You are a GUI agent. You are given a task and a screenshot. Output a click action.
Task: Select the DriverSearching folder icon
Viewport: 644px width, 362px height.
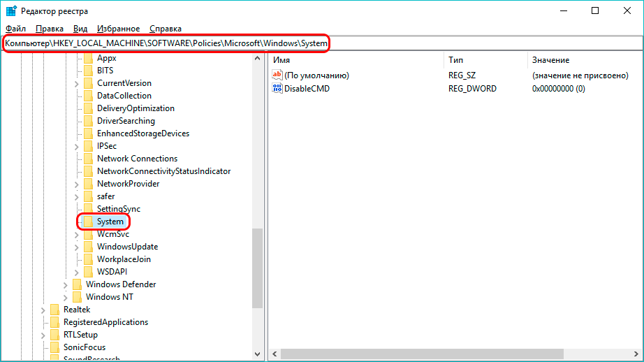88,121
